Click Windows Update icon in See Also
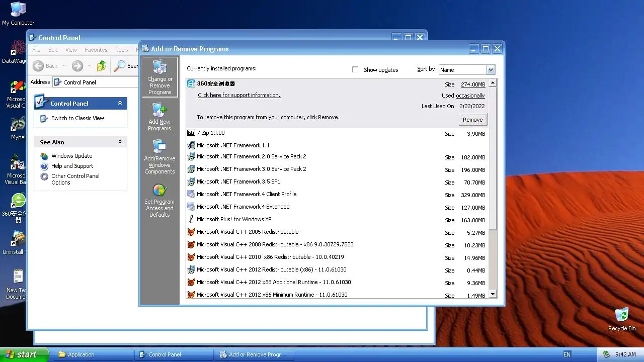Screen dimensions: 644x362 point(44,156)
